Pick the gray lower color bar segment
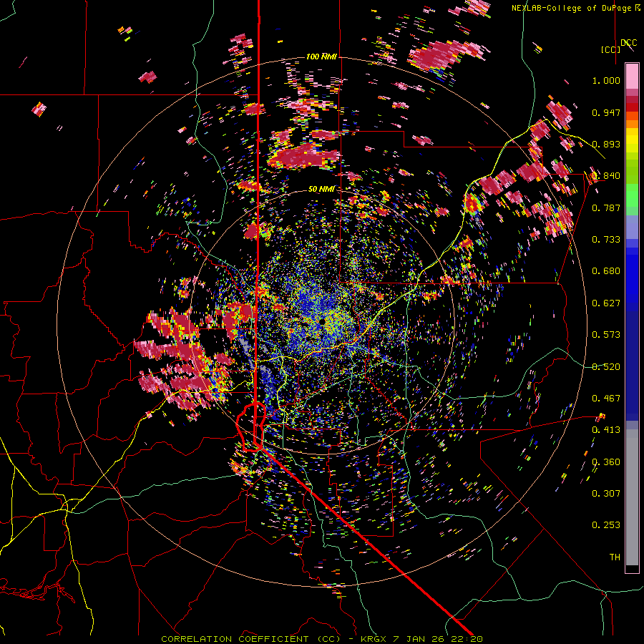 [x=632, y=497]
